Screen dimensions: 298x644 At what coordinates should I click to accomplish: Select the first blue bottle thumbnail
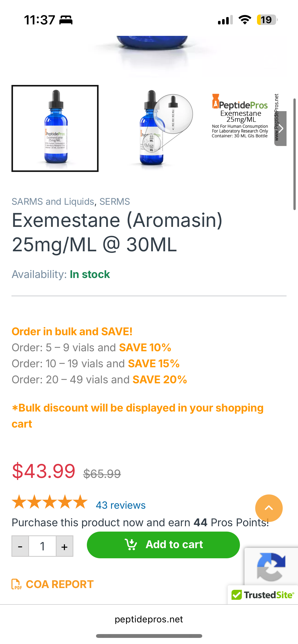click(x=55, y=128)
